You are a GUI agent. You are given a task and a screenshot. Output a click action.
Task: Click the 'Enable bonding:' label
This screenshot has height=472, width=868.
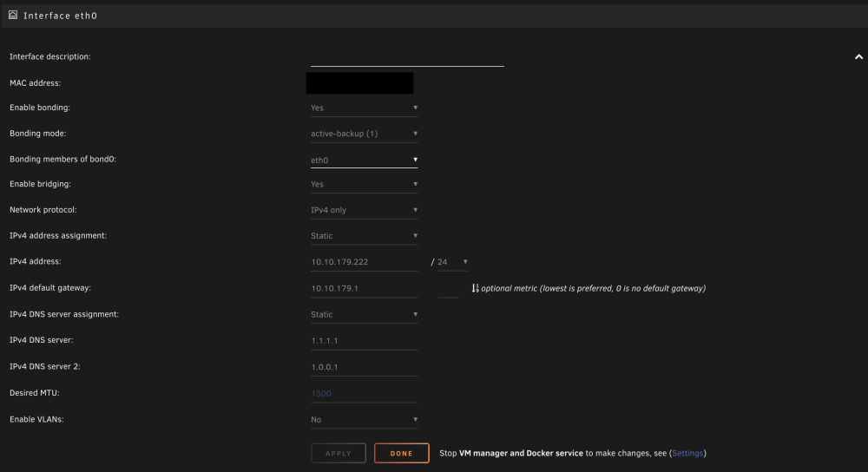(x=40, y=108)
